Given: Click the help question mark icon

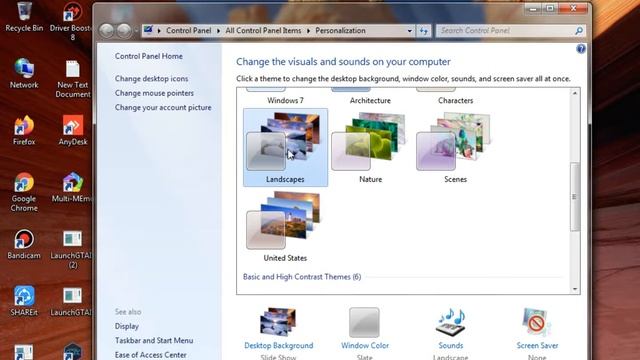Looking at the screenshot, I should [x=580, y=49].
